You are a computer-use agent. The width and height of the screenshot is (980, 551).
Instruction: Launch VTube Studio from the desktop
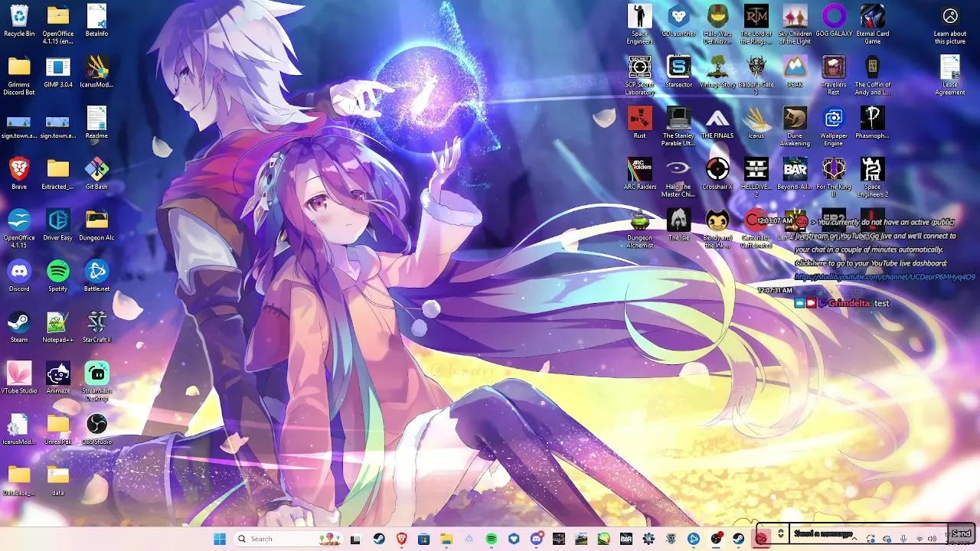pos(19,379)
